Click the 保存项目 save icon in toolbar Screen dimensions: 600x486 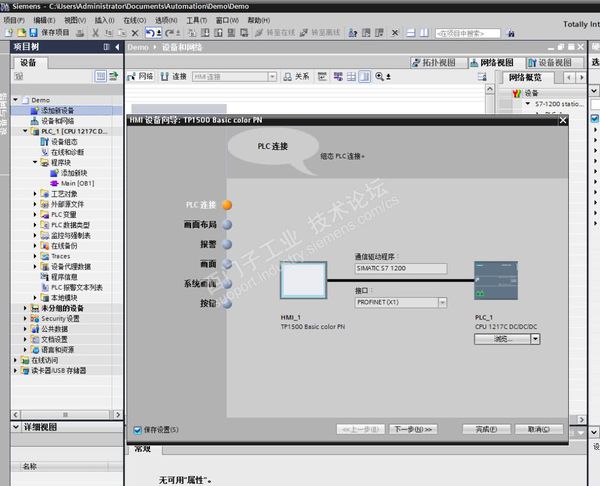(x=35, y=33)
